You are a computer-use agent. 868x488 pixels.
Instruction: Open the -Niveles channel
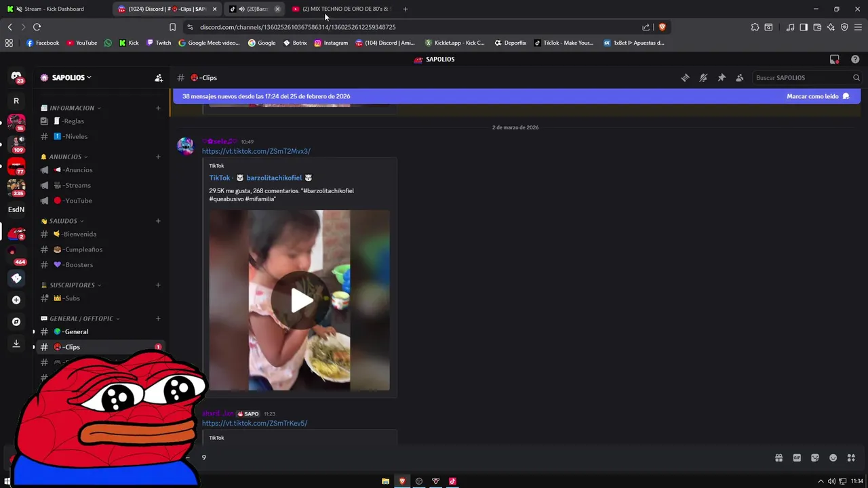[100, 136]
